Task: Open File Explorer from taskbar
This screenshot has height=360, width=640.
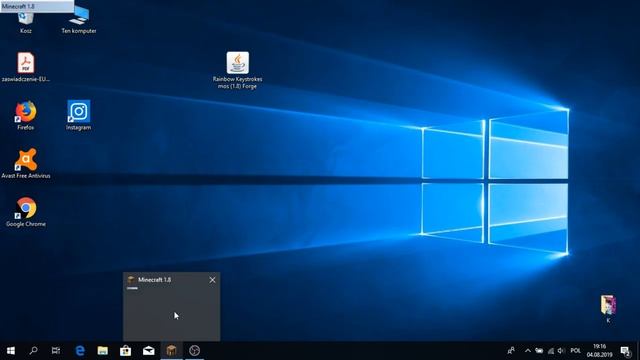Action: point(102,351)
